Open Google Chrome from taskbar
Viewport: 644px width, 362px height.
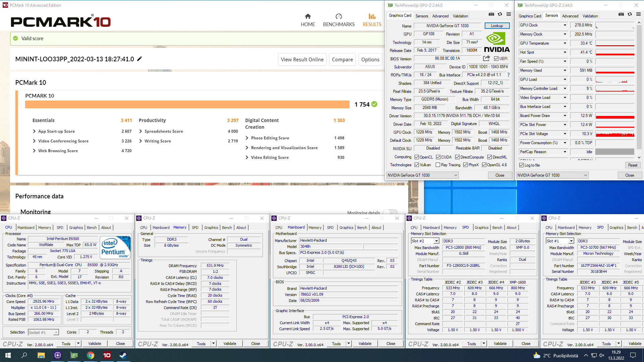90,355
